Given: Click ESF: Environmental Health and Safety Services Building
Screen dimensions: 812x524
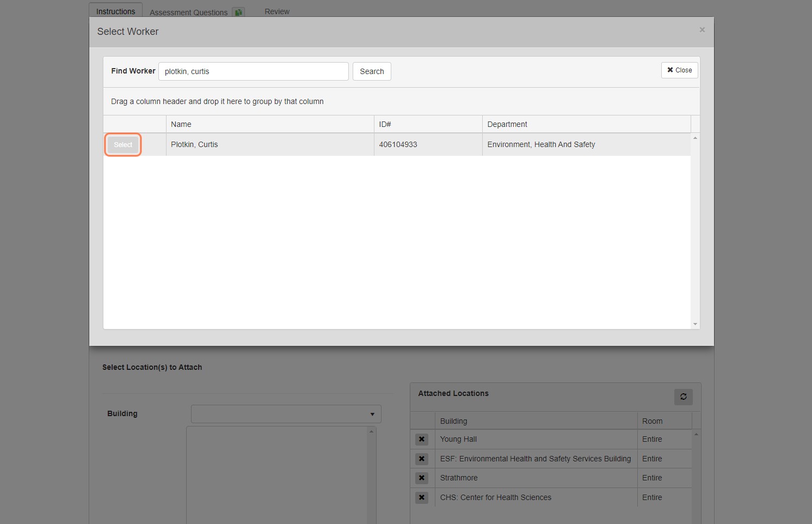Looking at the screenshot, I should point(536,459).
